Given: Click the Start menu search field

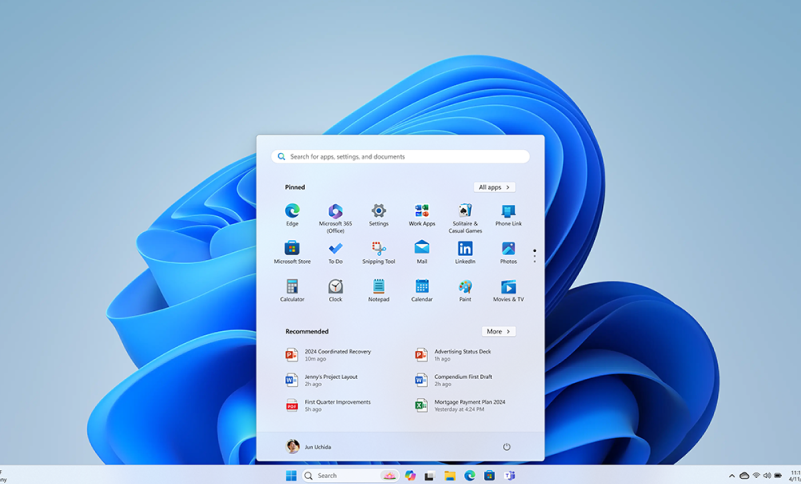Looking at the screenshot, I should tap(400, 157).
